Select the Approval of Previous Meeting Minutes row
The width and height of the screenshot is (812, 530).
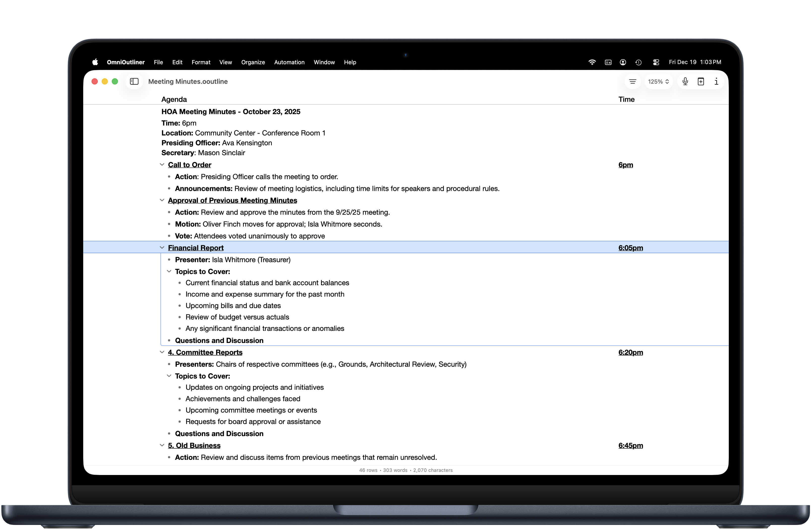pyautogui.click(x=232, y=200)
